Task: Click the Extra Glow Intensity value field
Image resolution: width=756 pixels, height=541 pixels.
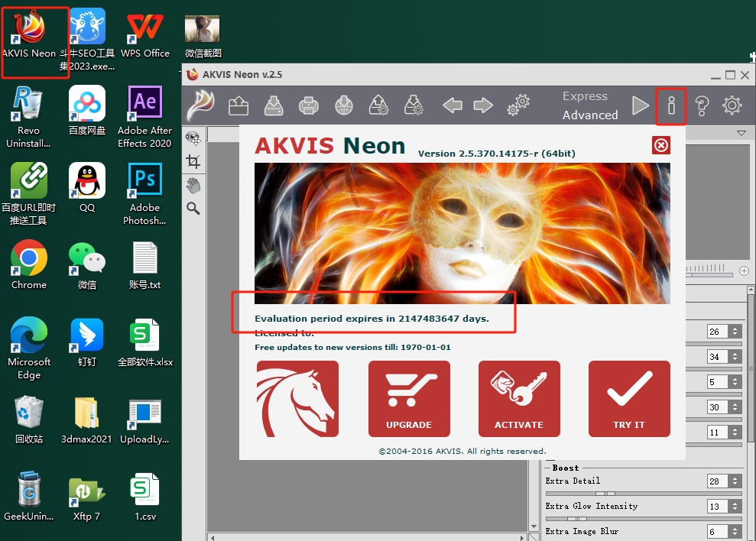Action: pyautogui.click(x=719, y=507)
